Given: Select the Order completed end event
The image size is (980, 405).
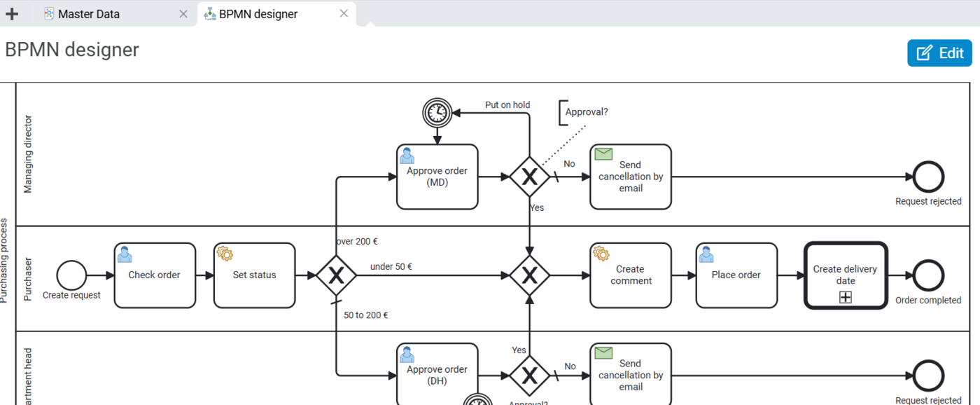Looking at the screenshot, I should pos(928,275).
